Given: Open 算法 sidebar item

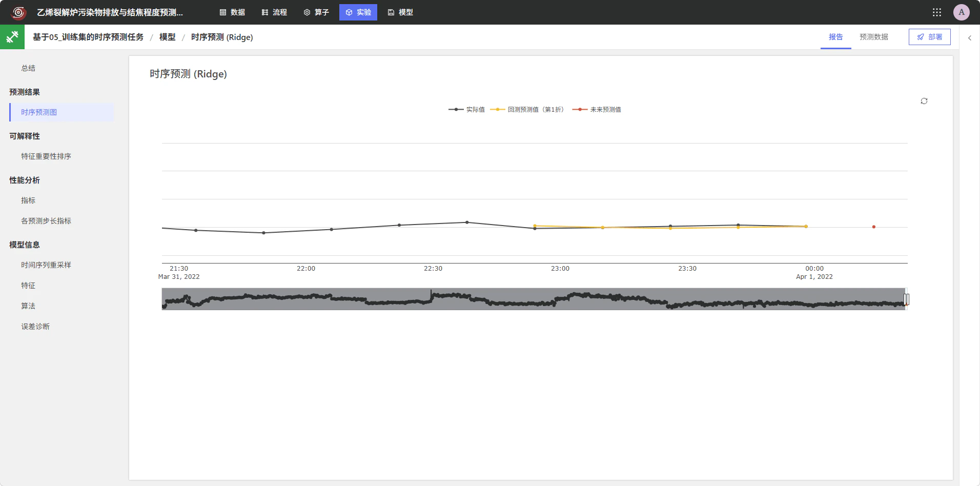Looking at the screenshot, I should 28,306.
